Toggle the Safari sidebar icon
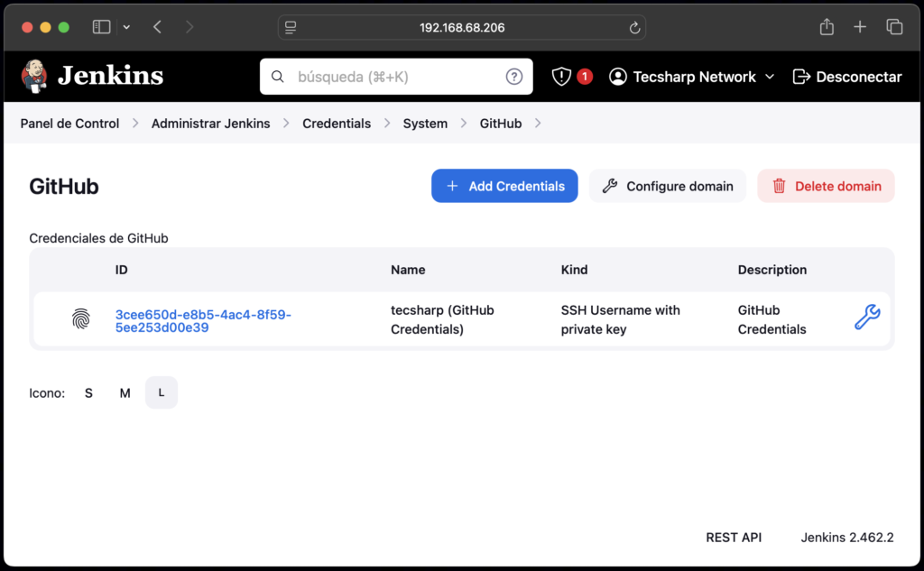Screen dimensions: 924x571 (x=101, y=27)
